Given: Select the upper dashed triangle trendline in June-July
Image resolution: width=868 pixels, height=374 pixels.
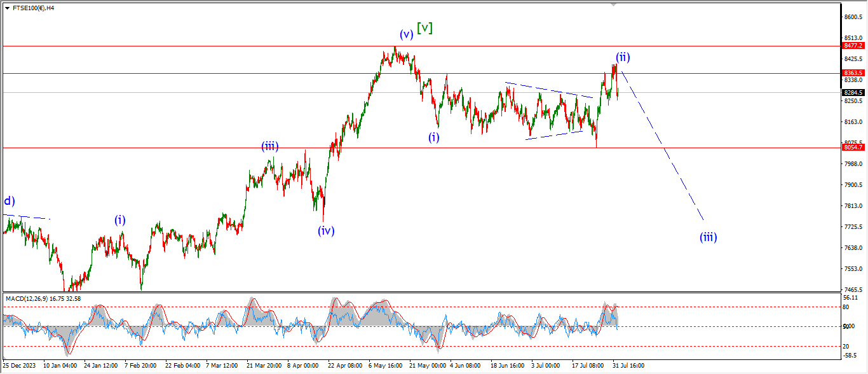Looking at the screenshot, I should 548,90.
